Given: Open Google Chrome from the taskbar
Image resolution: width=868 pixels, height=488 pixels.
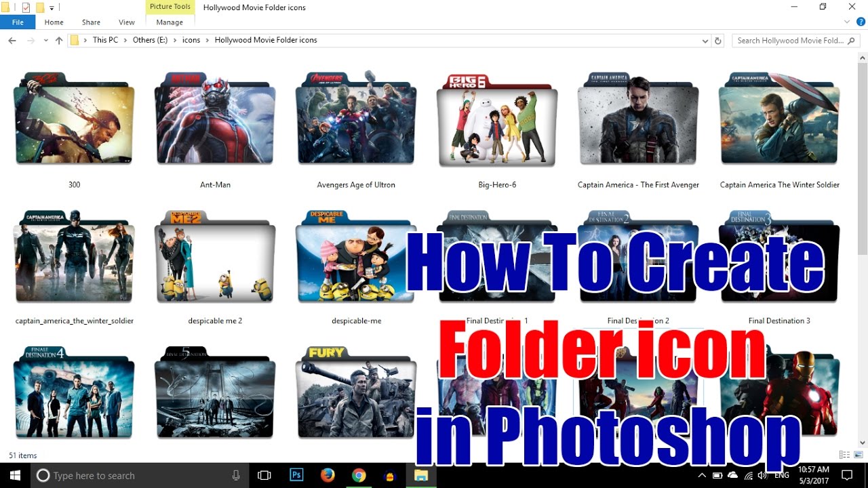Looking at the screenshot, I should pyautogui.click(x=359, y=475).
